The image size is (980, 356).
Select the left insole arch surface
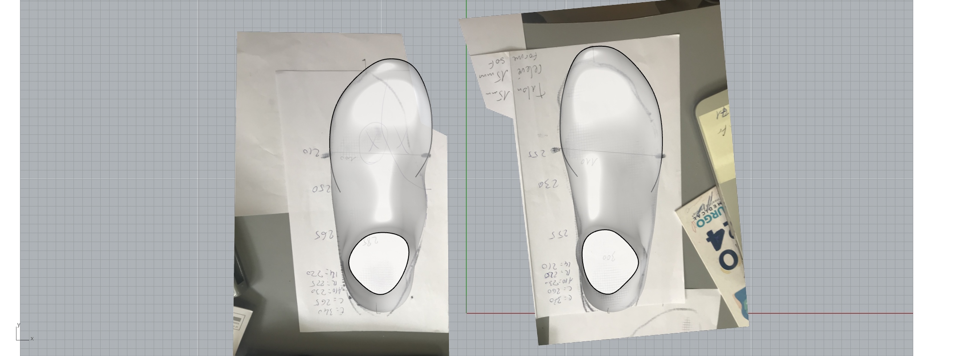pyautogui.click(x=383, y=200)
